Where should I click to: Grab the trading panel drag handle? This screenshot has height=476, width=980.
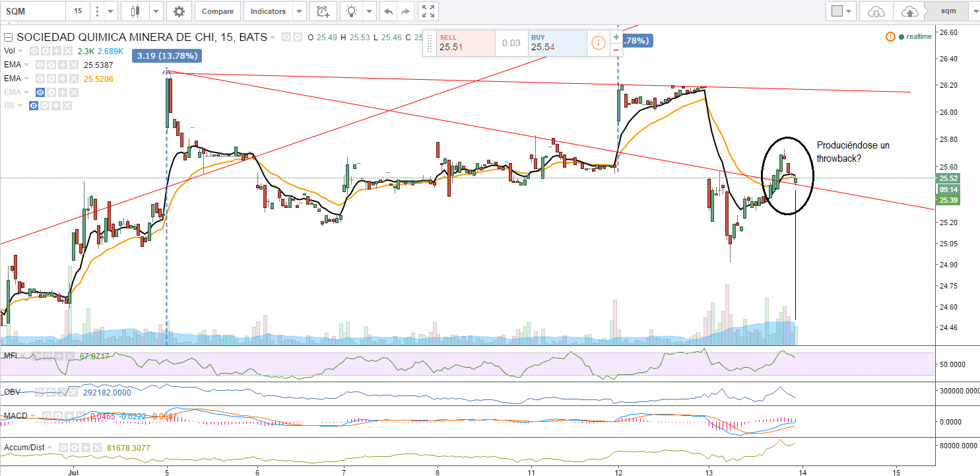[x=430, y=44]
